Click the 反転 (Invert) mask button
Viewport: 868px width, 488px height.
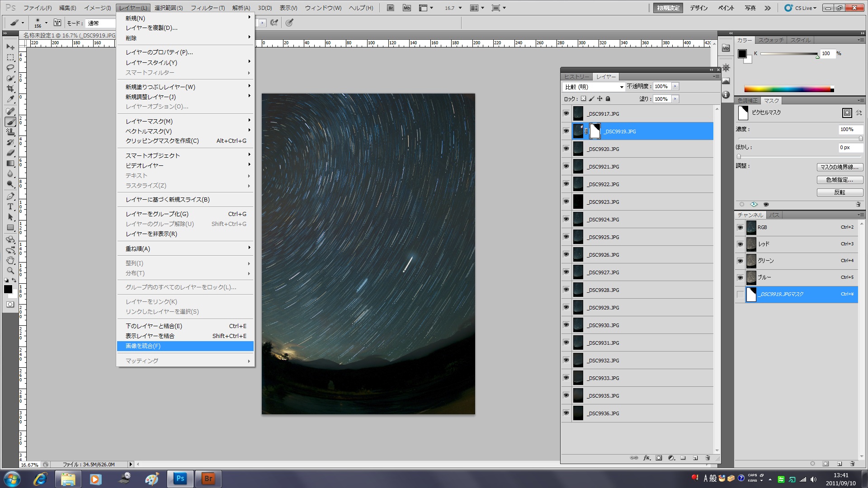[840, 192]
